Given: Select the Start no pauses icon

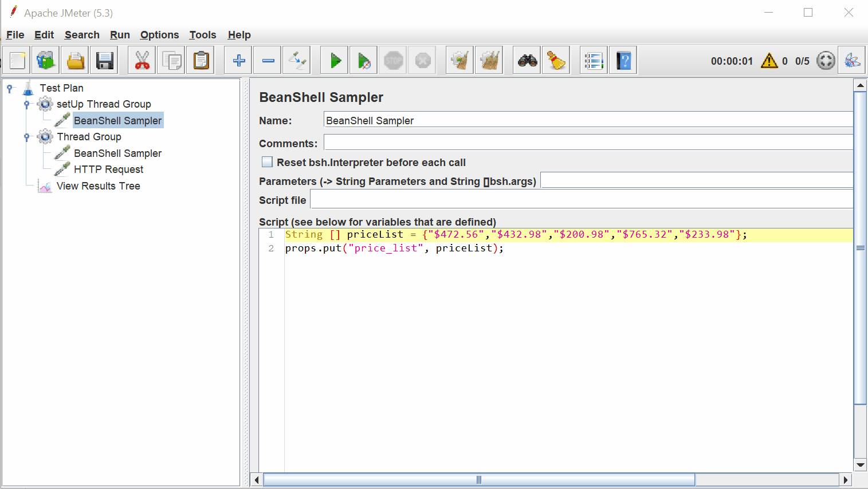Looking at the screenshot, I should 364,60.
